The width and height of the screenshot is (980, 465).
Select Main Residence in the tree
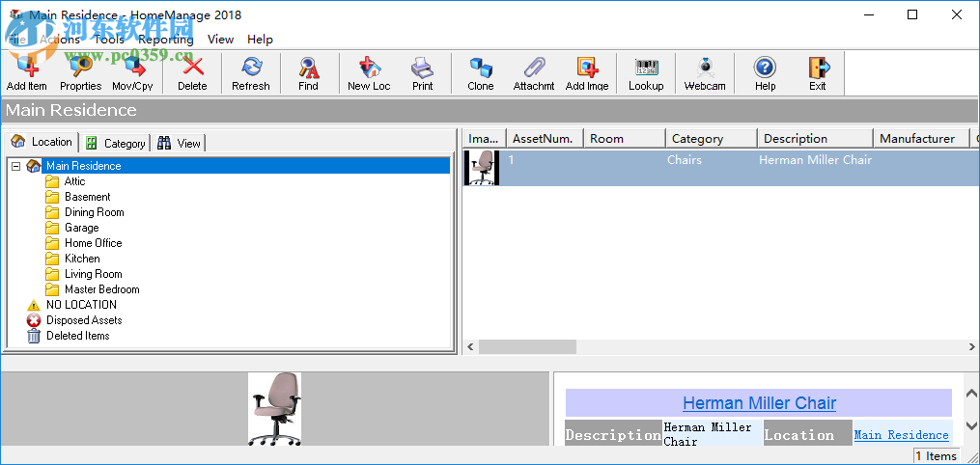(84, 166)
